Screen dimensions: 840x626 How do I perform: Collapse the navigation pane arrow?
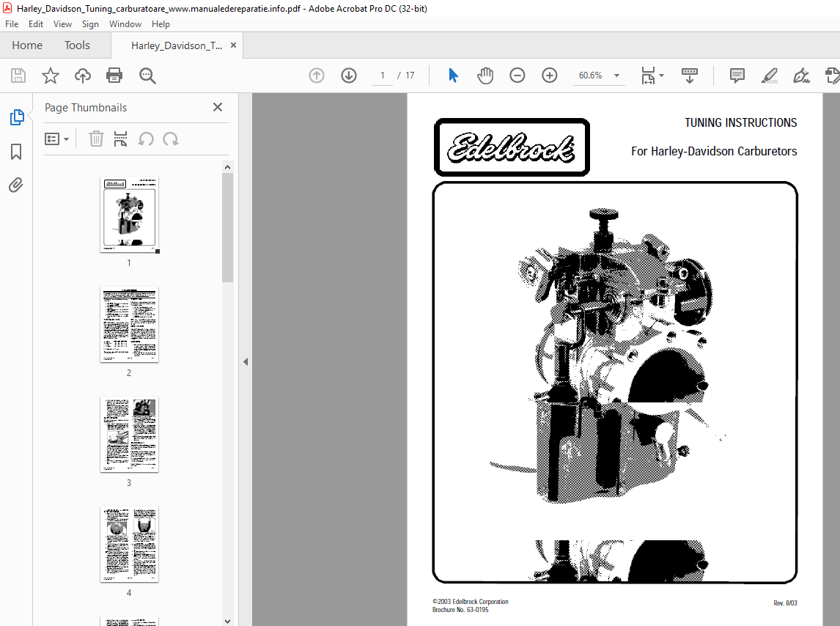246,362
